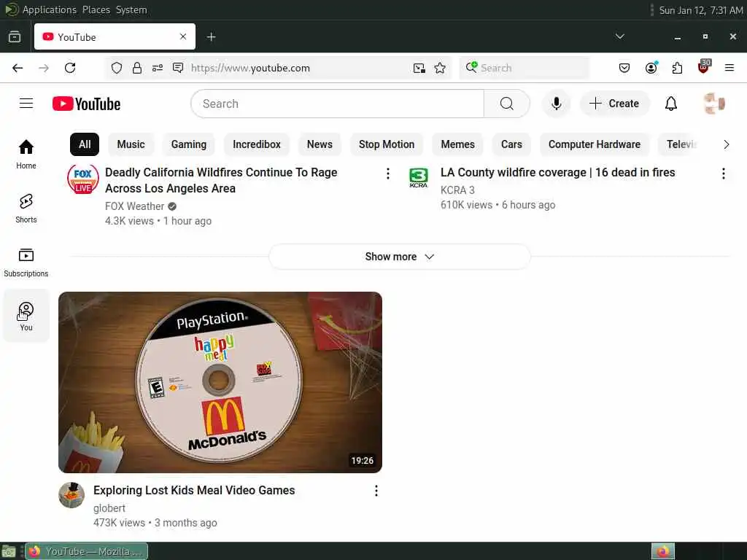
Task: Open the extensions puzzle icon
Action: pos(677,68)
